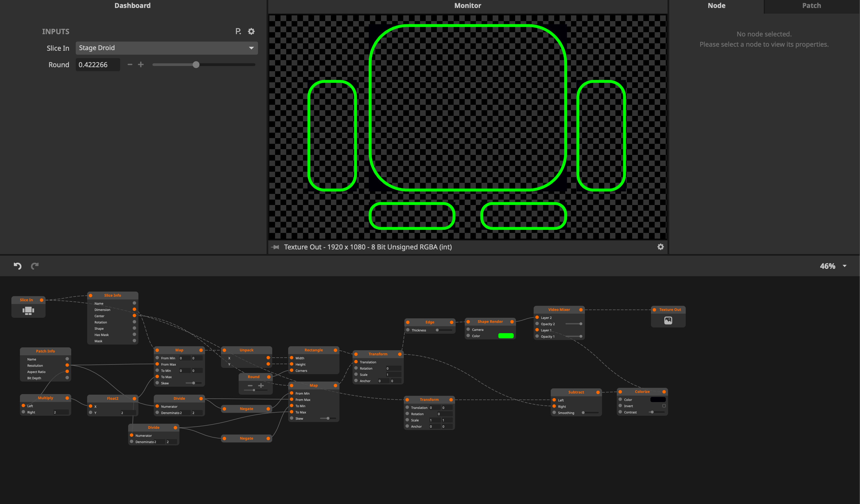Switch to the Patch tab
Viewport: 860px width, 504px height.
[x=811, y=6]
